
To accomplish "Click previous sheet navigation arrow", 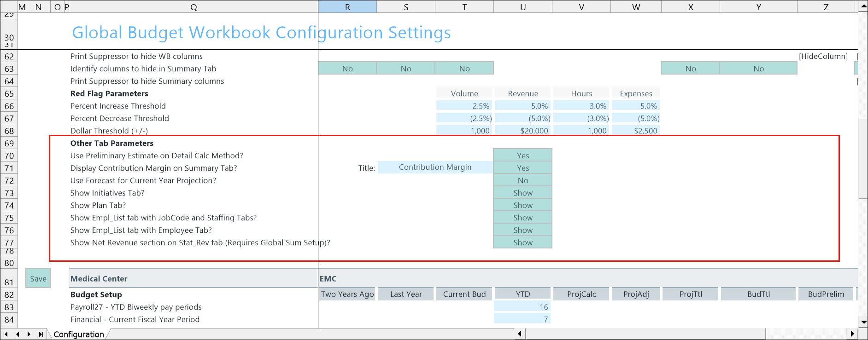I will point(18,334).
